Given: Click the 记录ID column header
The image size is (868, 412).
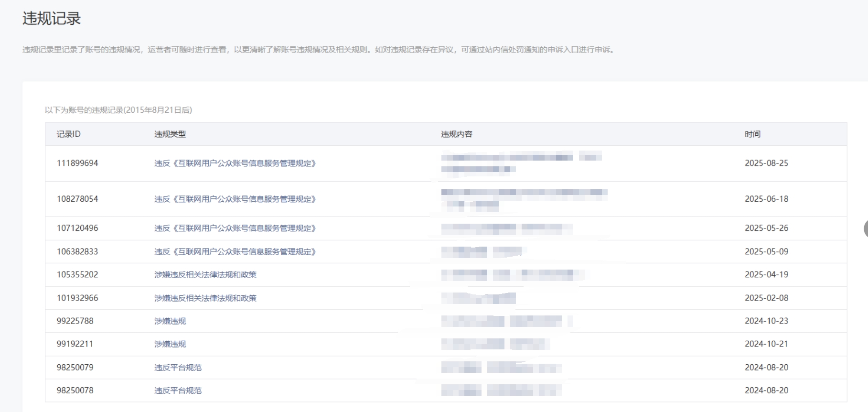Looking at the screenshot, I should 68,134.
